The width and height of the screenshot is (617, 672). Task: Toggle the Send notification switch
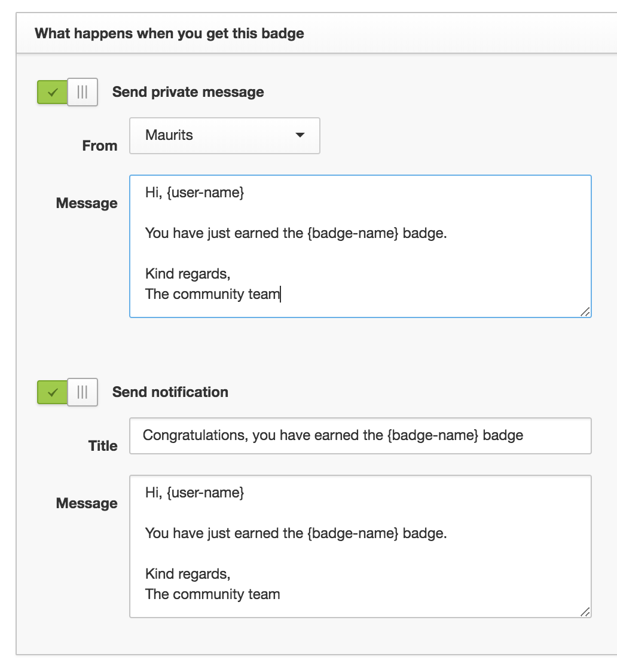coord(68,392)
